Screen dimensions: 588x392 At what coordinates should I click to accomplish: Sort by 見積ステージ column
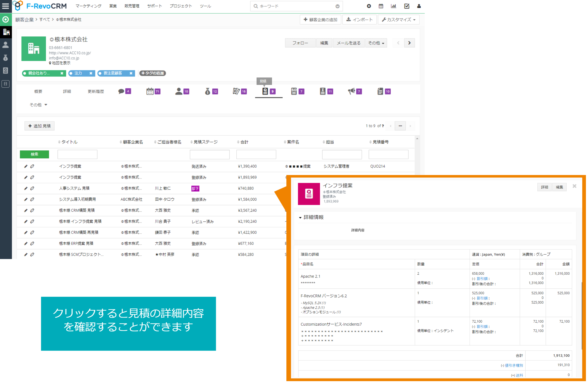[204, 142]
